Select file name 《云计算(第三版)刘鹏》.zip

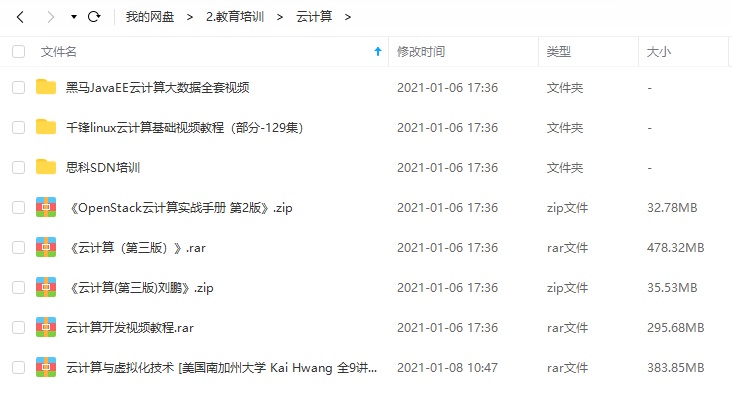(x=141, y=288)
